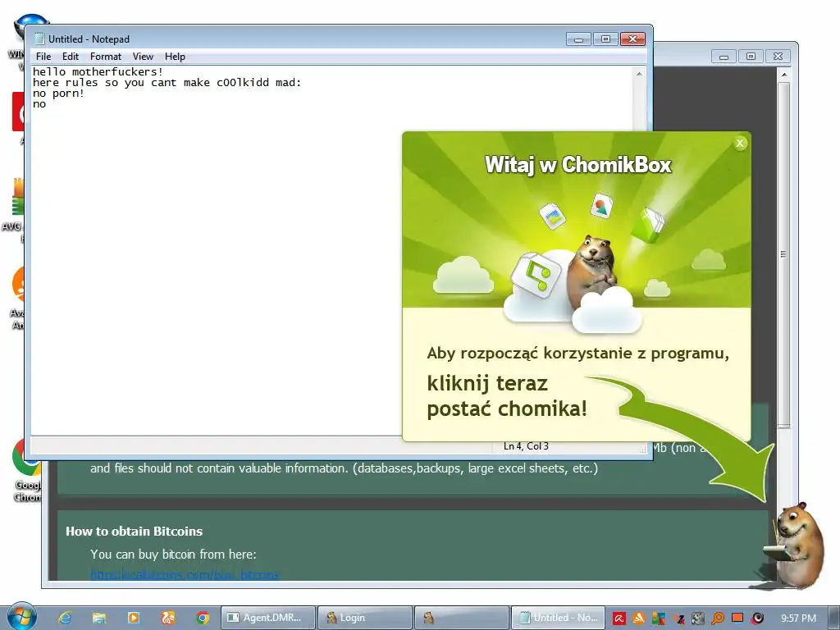Viewport: 840px width, 630px height.
Task: Click the music note file icon in popup
Action: 536,275
